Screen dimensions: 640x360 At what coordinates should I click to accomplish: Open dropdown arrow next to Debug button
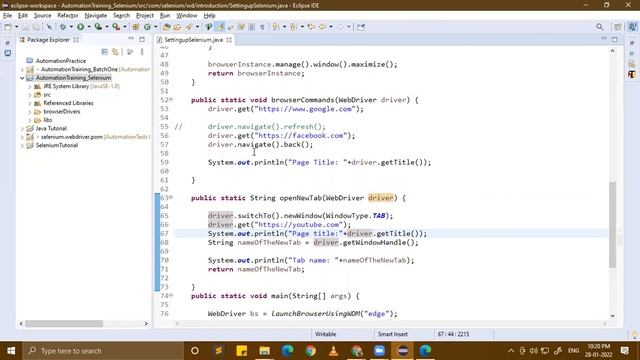click(x=71, y=27)
